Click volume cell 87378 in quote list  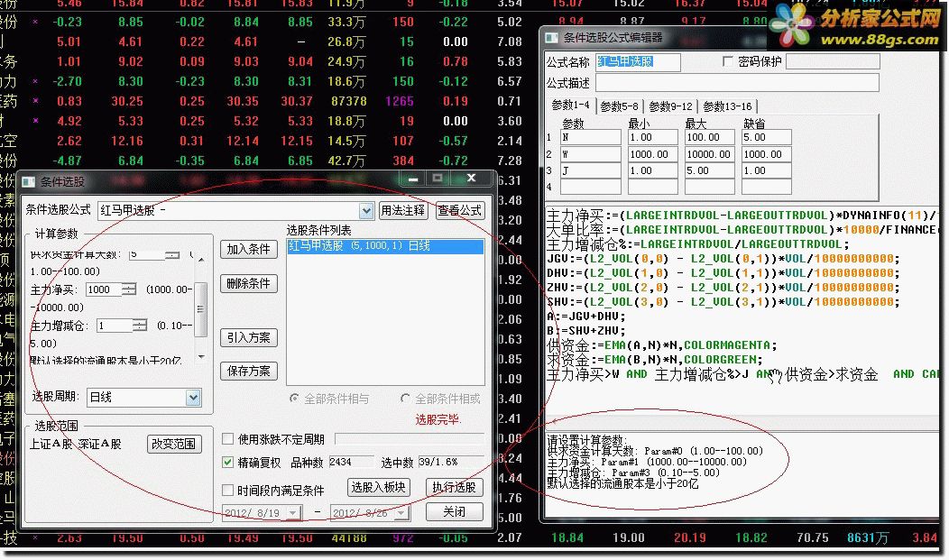pos(348,102)
